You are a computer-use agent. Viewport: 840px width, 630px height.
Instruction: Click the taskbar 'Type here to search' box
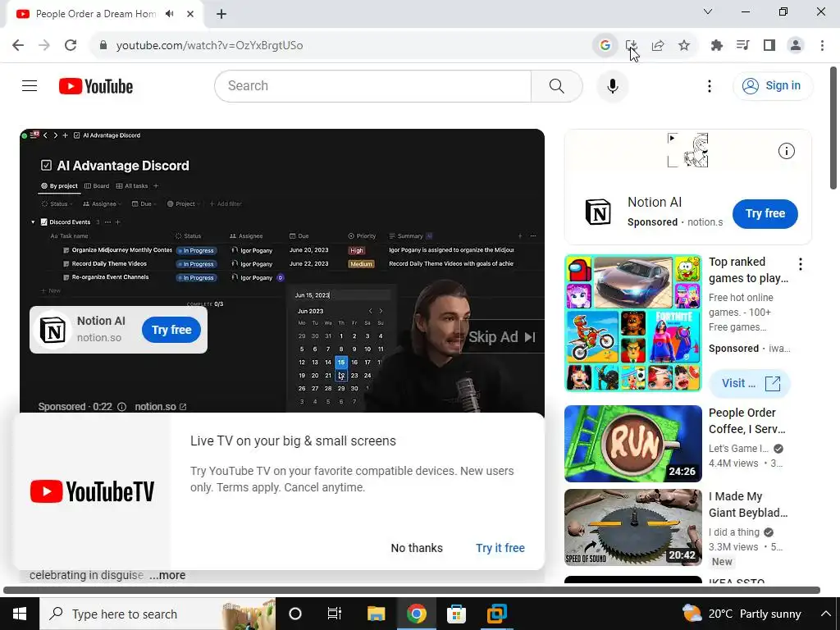[x=157, y=614]
